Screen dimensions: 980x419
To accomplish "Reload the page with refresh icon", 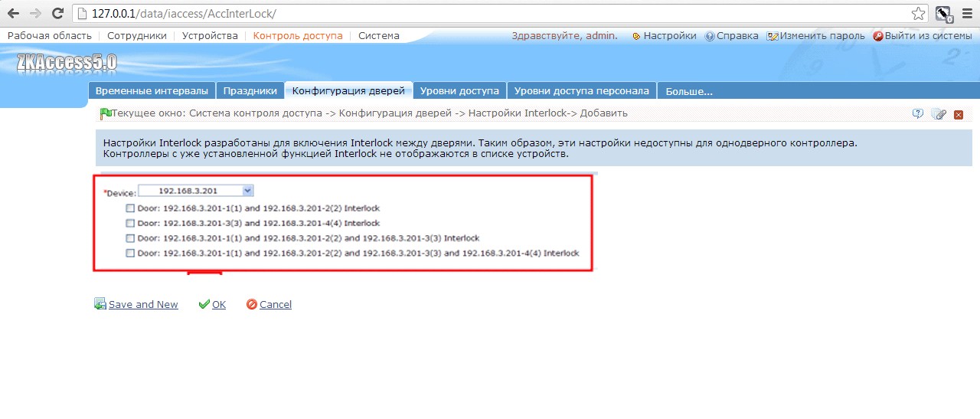I will coord(57,13).
